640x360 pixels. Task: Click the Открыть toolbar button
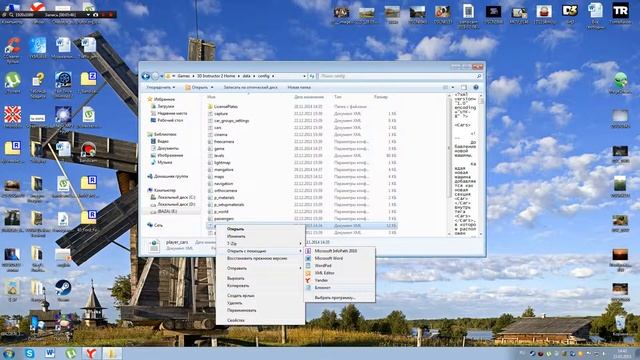pos(199,87)
